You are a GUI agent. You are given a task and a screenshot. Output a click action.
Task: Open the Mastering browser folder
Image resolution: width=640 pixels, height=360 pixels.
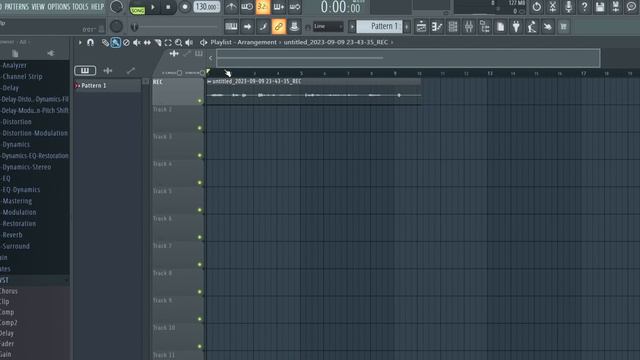pyautogui.click(x=17, y=201)
